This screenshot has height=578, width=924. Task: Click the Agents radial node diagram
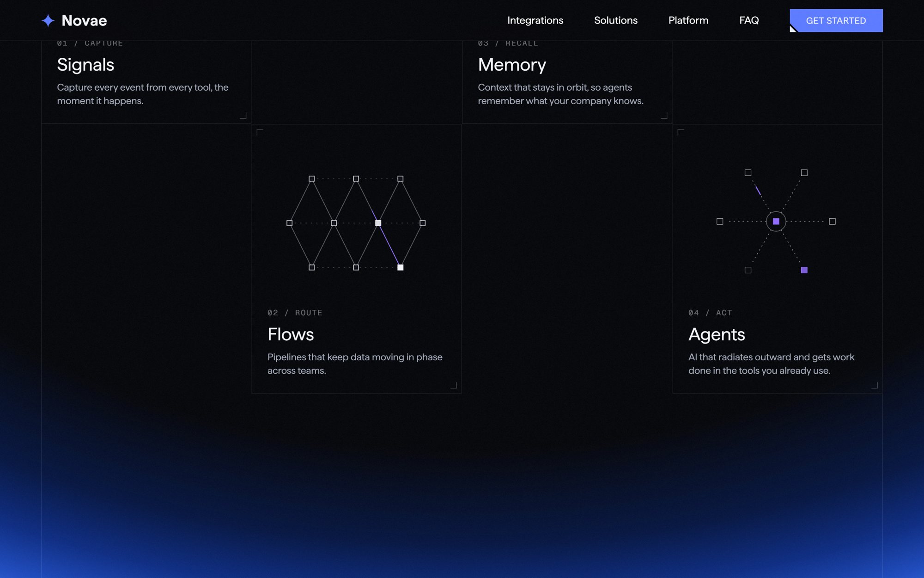(x=776, y=221)
